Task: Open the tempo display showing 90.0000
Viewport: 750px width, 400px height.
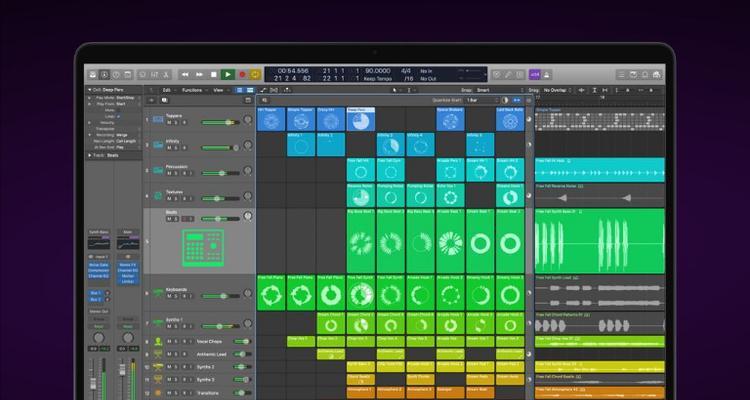Action: [378, 71]
